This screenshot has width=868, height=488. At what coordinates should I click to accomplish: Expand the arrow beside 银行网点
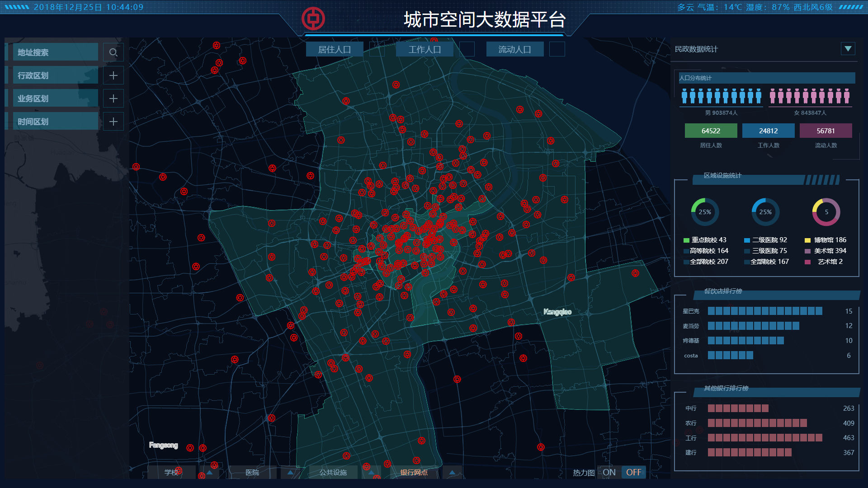coord(452,472)
